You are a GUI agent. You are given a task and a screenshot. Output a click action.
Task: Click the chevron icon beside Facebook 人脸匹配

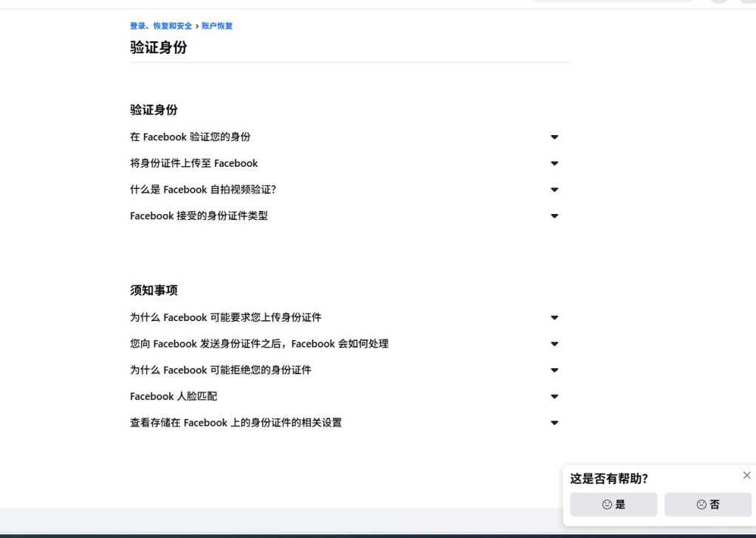554,396
